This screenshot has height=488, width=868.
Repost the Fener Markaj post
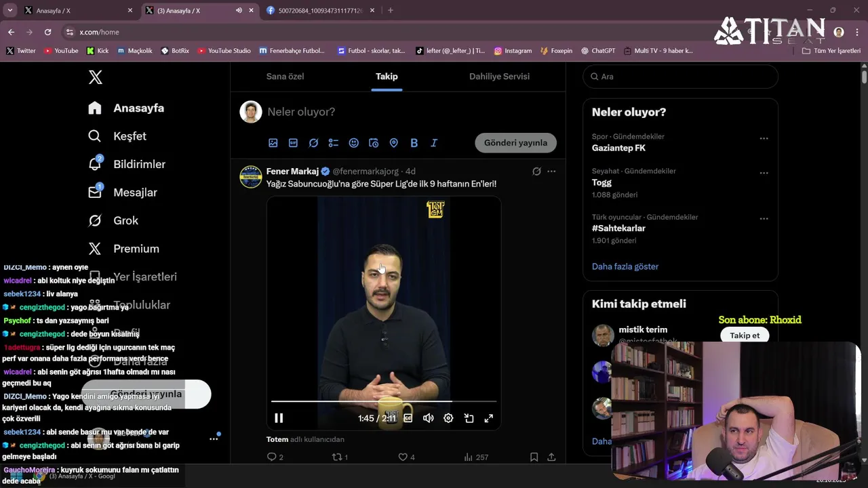(340, 457)
